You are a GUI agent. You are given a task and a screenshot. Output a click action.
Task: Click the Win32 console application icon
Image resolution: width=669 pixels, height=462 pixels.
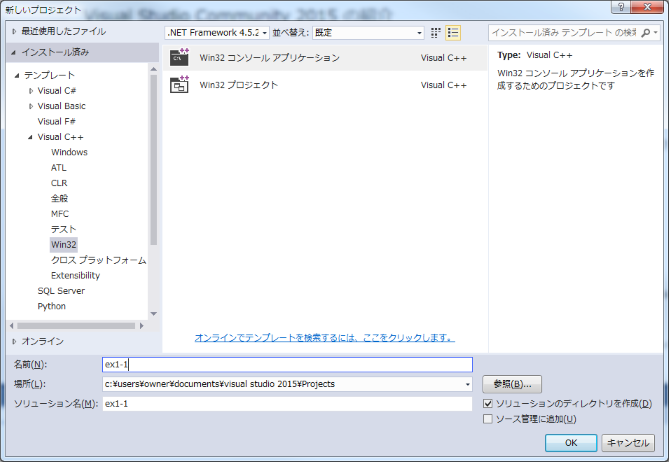point(179,57)
